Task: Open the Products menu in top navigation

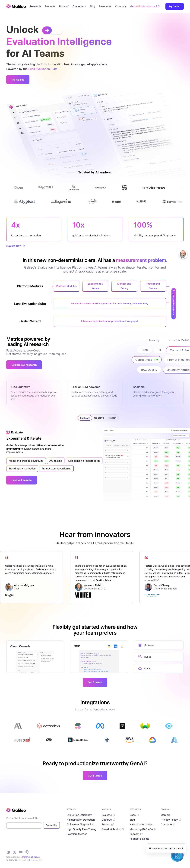Action: (x=50, y=6)
